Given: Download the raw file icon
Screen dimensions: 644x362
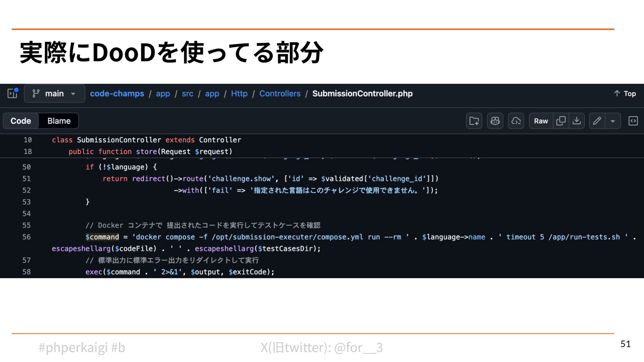Looking at the screenshot, I should coord(577,121).
